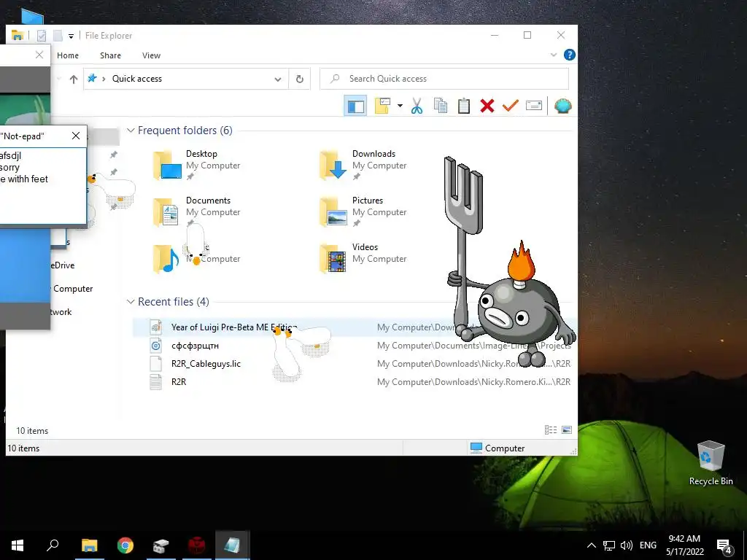Click the New folder icon in title bar
747x560 pixels.
[x=58, y=36]
